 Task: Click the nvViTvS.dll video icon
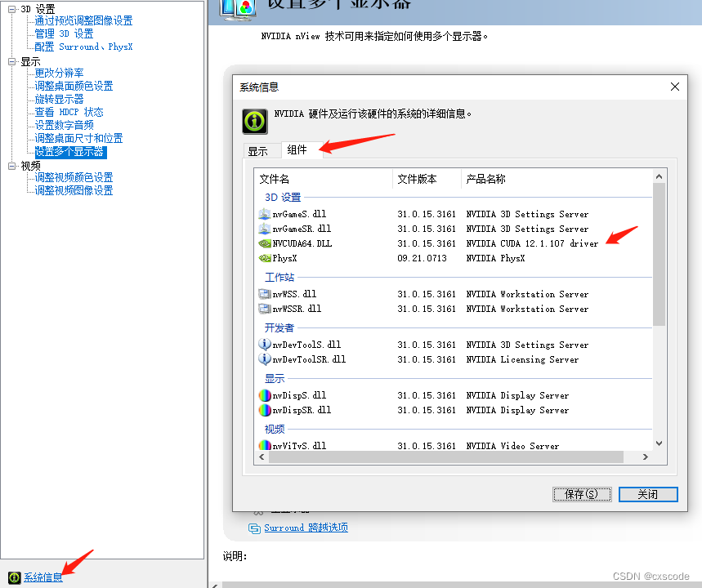[x=265, y=445]
